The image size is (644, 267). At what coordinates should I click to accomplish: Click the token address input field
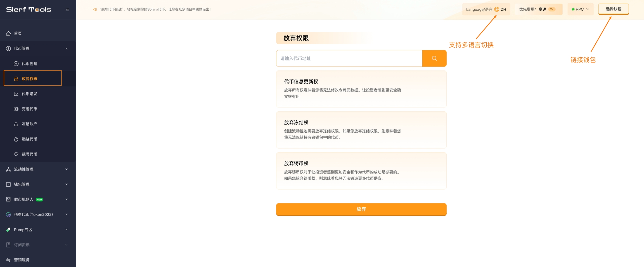349,58
